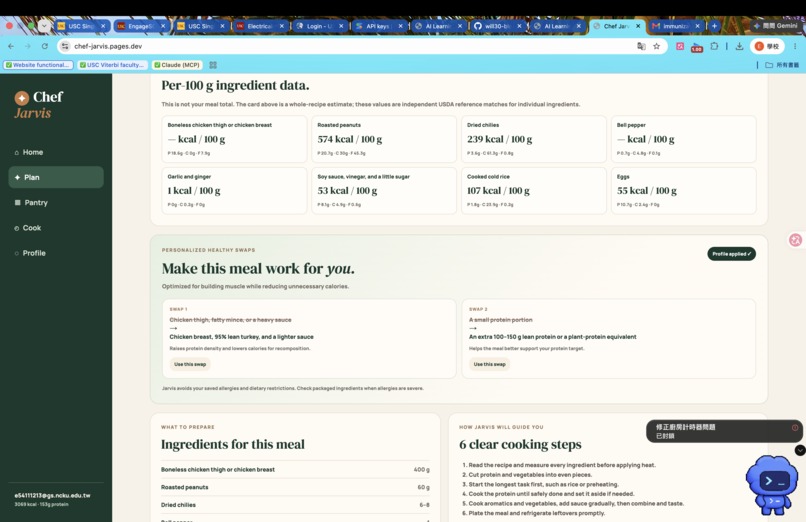Go to the Cook section
The image size is (806, 522).
click(x=56, y=228)
